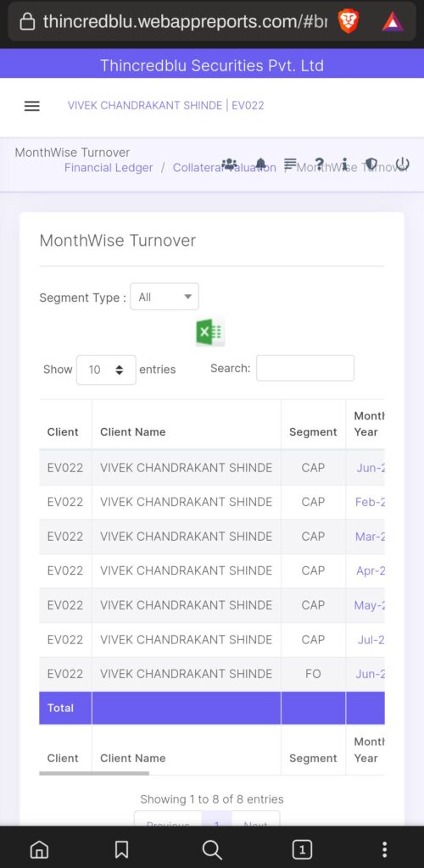Open the notifications bell icon
This screenshot has width=424, height=868.
click(x=260, y=164)
